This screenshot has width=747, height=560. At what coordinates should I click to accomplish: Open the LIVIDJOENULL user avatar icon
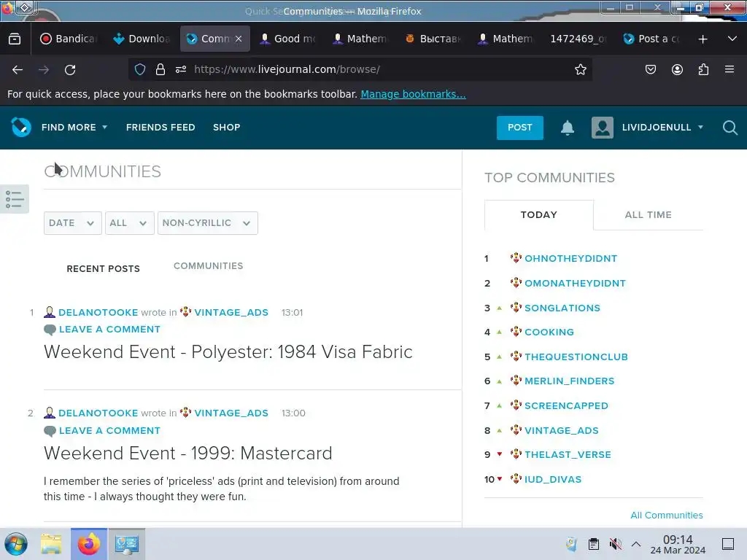pyautogui.click(x=602, y=128)
